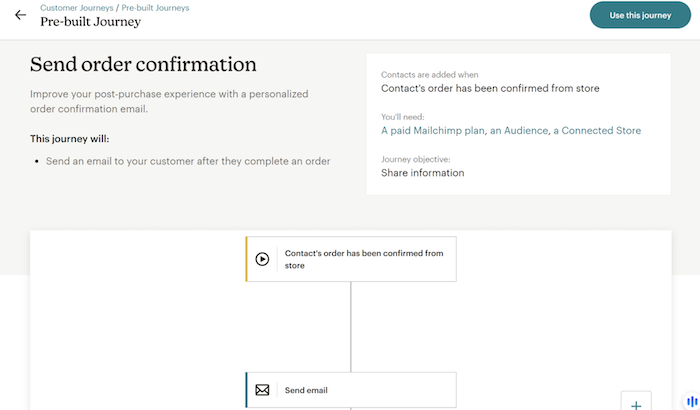This screenshot has height=410, width=700.
Task: Click the contact trigger text in info panel
Action: click(490, 88)
